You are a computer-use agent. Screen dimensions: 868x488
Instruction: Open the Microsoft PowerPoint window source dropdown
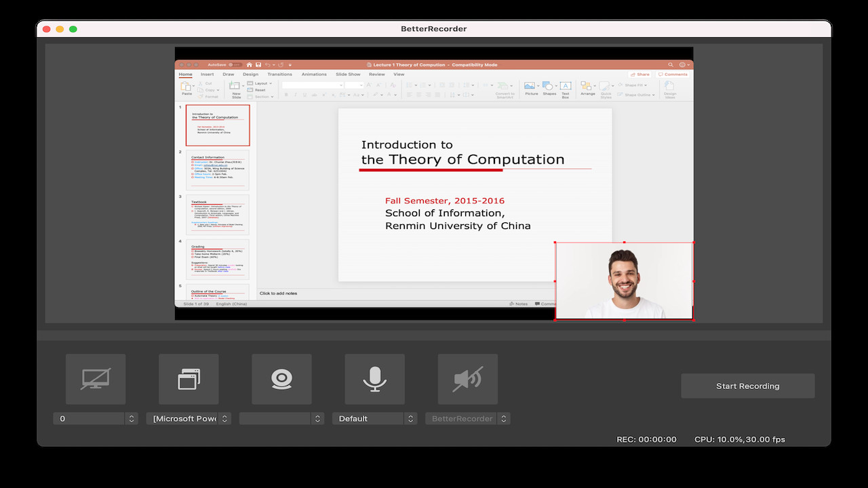188,418
